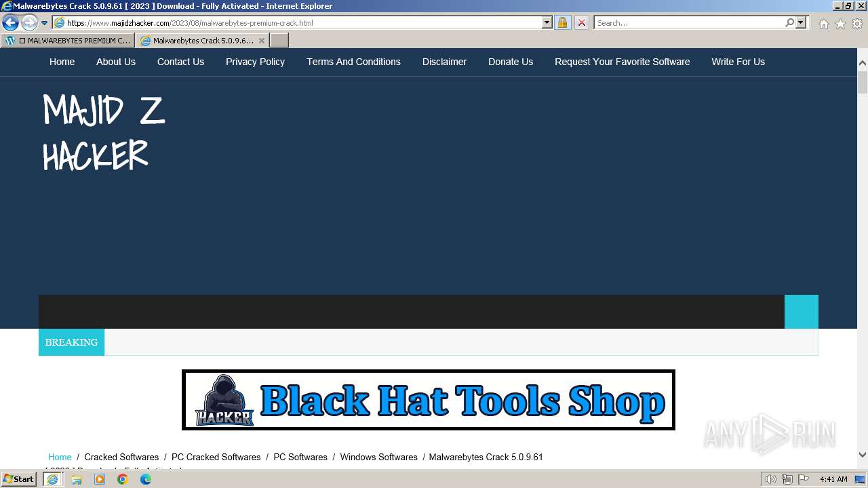This screenshot has width=868, height=488.
Task: Open File Explorer from taskbar
Action: click(77, 479)
